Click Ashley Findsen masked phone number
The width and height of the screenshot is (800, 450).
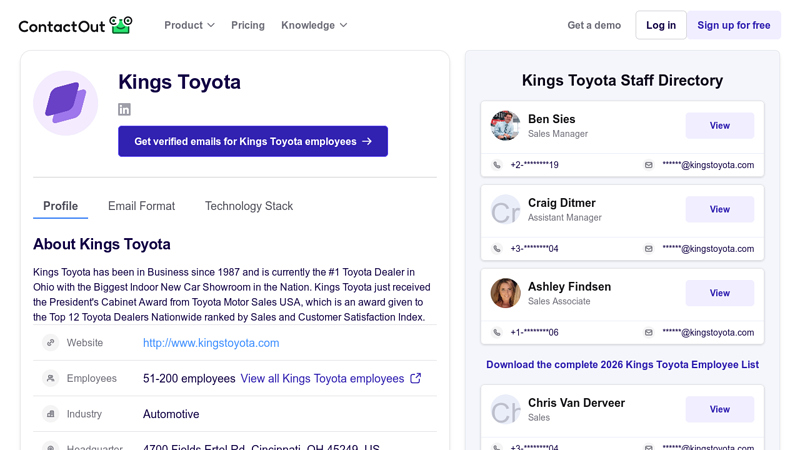(x=535, y=332)
